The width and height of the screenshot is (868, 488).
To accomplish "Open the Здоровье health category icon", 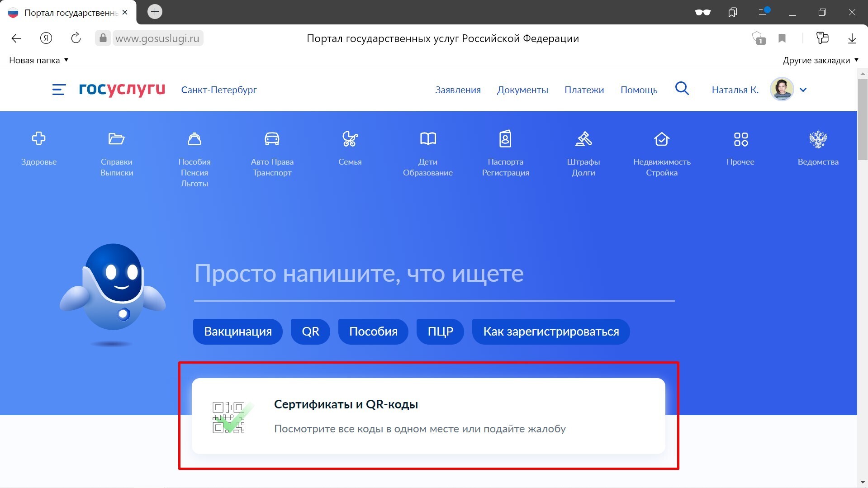I will pyautogui.click(x=38, y=139).
